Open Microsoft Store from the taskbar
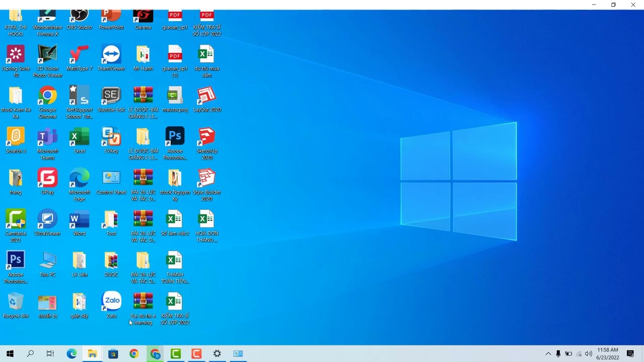The image size is (644, 362). (113, 353)
